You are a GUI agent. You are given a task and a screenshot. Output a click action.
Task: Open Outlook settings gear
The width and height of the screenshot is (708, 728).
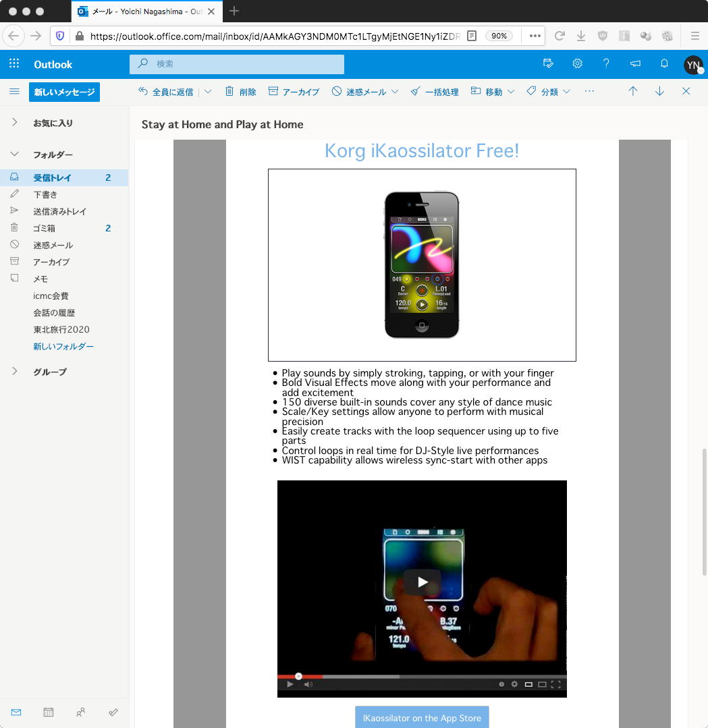578,63
